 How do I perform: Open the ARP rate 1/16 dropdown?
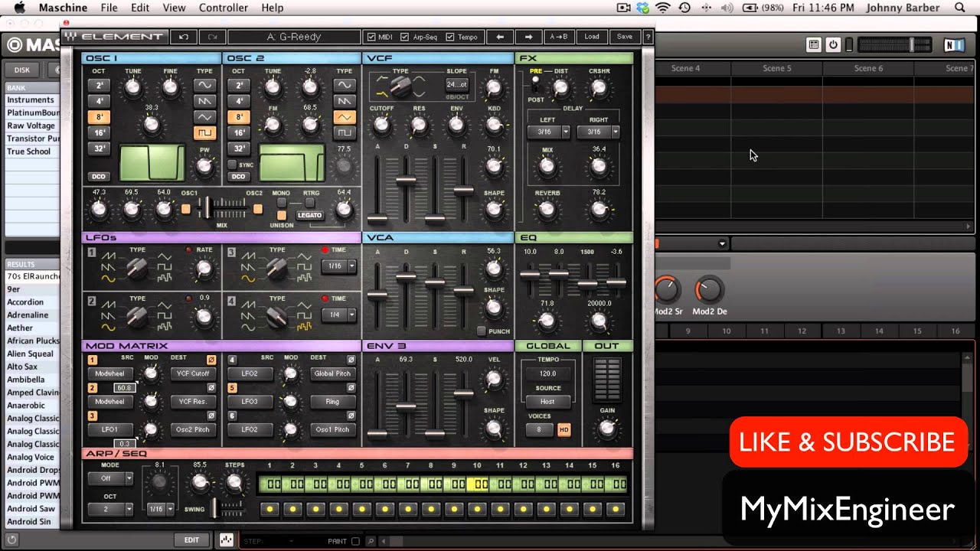click(160, 509)
